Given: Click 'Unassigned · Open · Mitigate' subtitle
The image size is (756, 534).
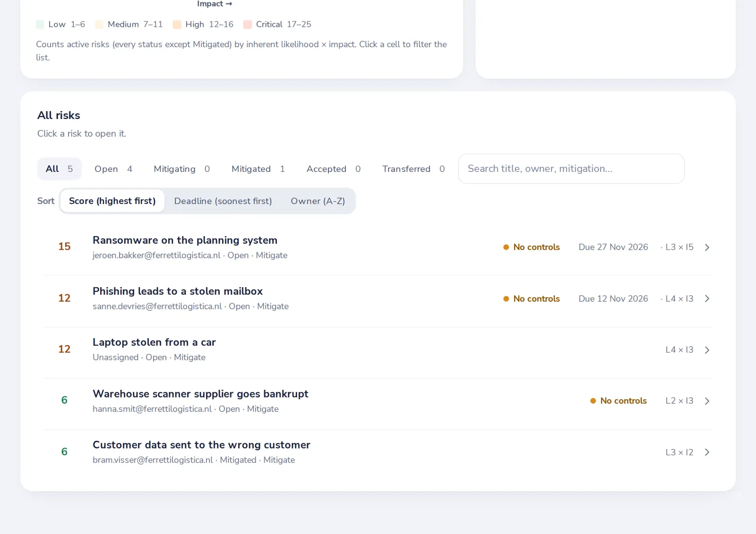Looking at the screenshot, I should (x=149, y=357).
